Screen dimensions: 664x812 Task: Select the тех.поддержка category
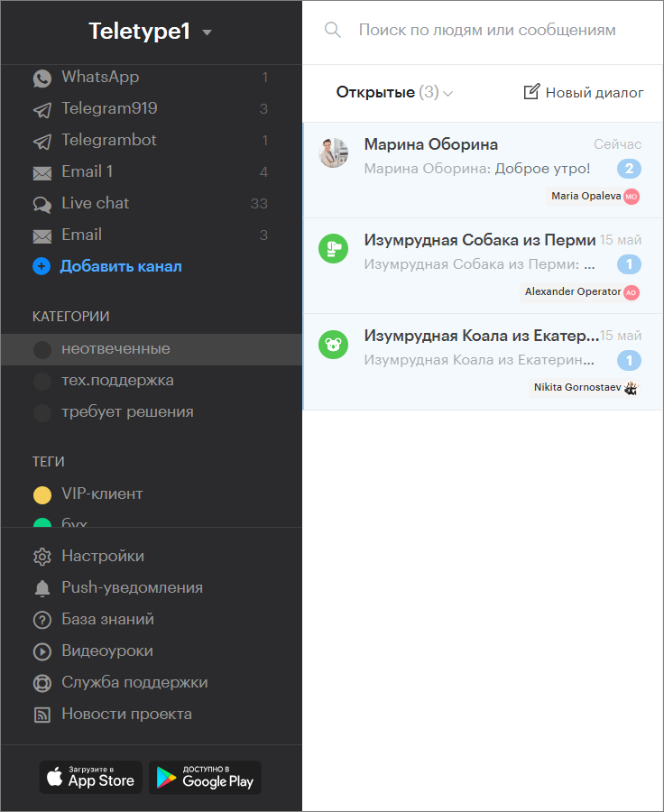pos(152,381)
